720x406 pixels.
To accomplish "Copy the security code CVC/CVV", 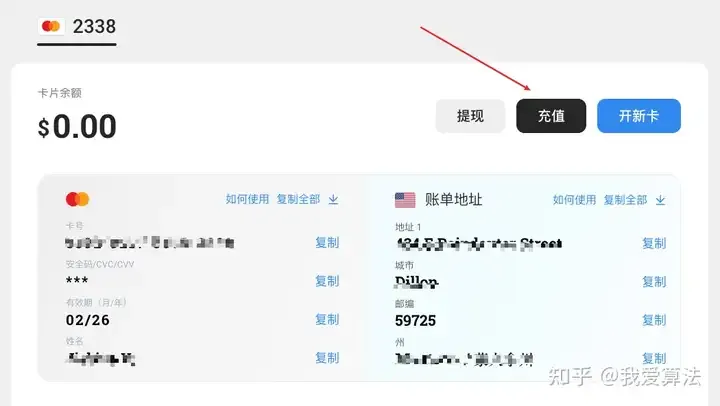I will pyautogui.click(x=327, y=281).
